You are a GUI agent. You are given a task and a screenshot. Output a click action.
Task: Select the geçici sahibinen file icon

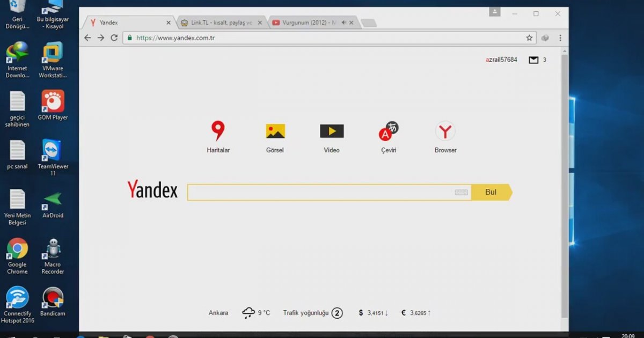point(17,109)
